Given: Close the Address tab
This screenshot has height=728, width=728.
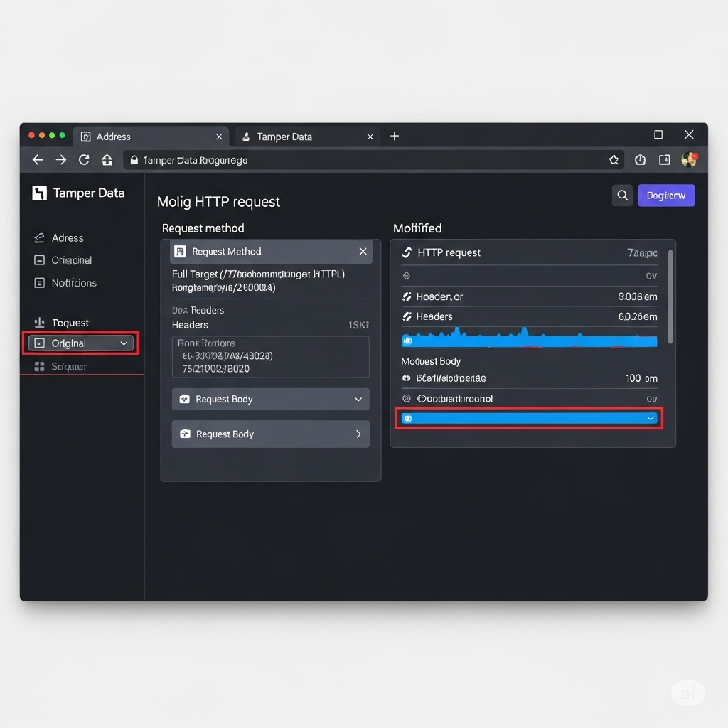Looking at the screenshot, I should (219, 137).
